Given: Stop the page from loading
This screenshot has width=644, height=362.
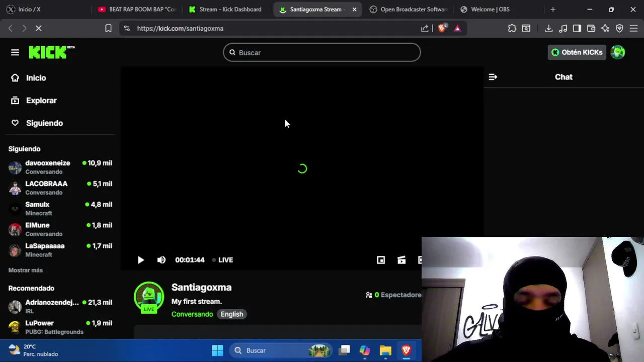Looking at the screenshot, I should [38, 29].
